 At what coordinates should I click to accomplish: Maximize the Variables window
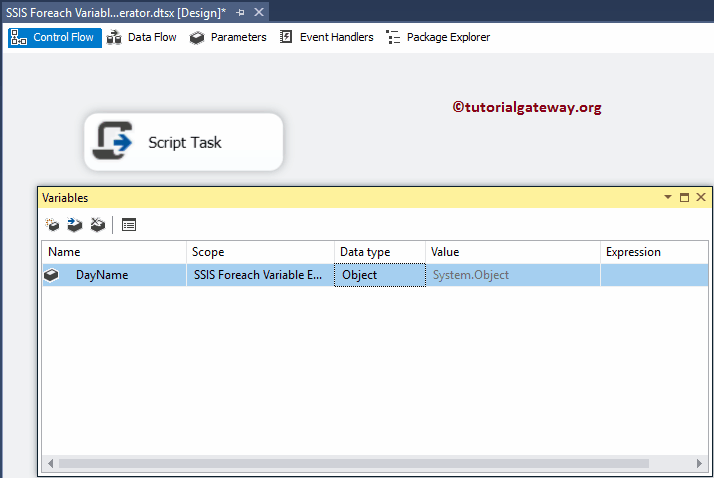pos(684,197)
